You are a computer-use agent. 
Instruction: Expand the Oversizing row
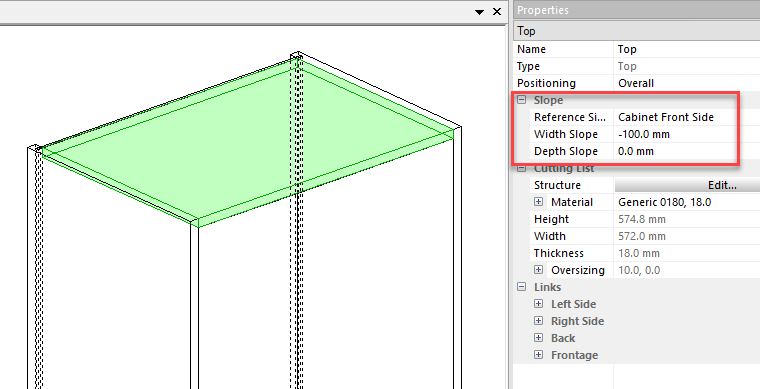click(538, 270)
